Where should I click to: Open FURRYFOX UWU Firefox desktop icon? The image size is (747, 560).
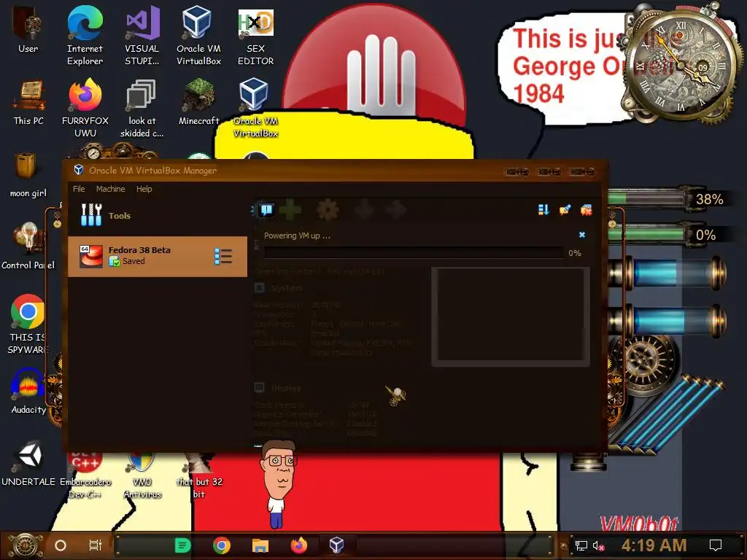point(85,108)
